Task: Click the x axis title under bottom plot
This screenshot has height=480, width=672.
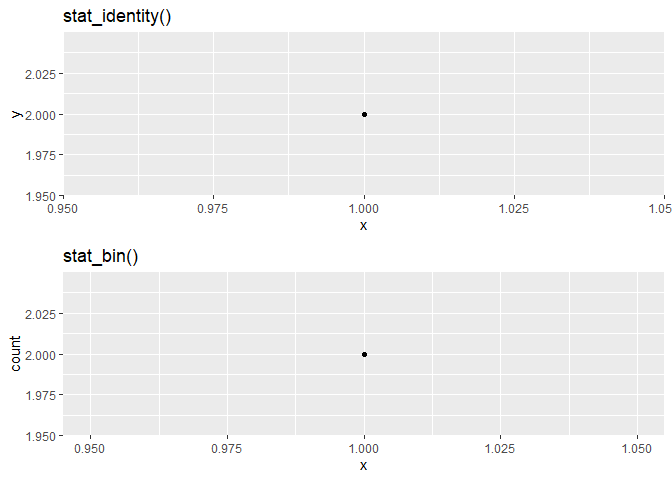Action: [363, 466]
